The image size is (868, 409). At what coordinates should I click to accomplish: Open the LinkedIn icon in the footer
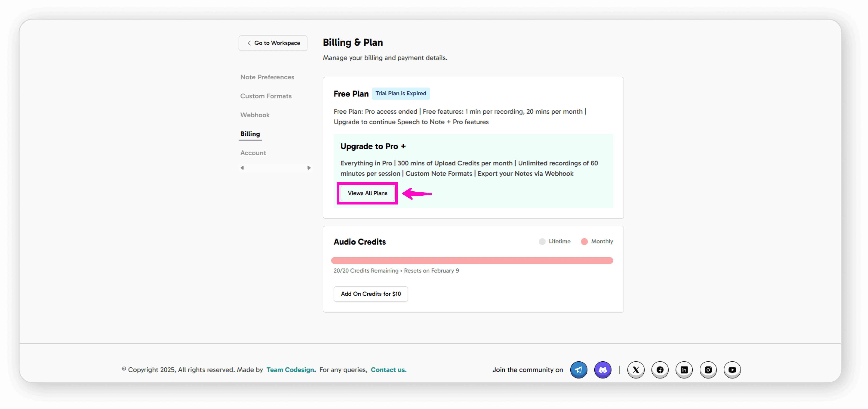(x=684, y=370)
